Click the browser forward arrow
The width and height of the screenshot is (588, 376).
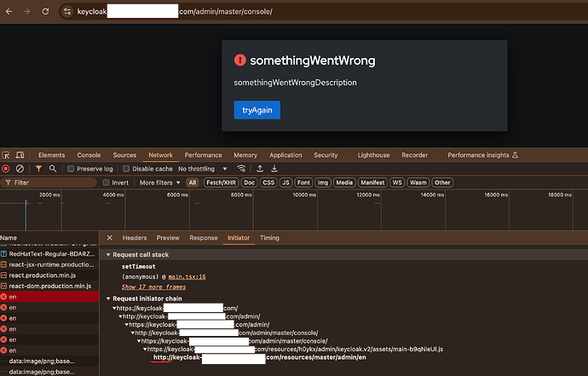coord(26,12)
